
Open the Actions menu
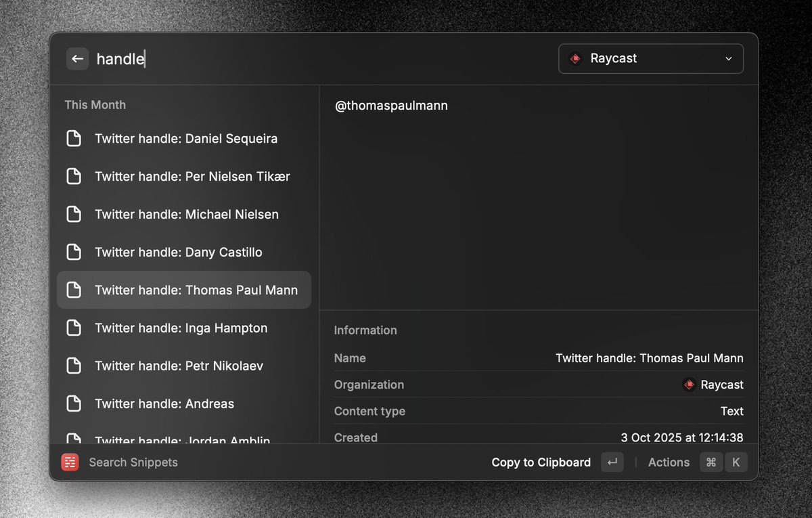pos(669,462)
